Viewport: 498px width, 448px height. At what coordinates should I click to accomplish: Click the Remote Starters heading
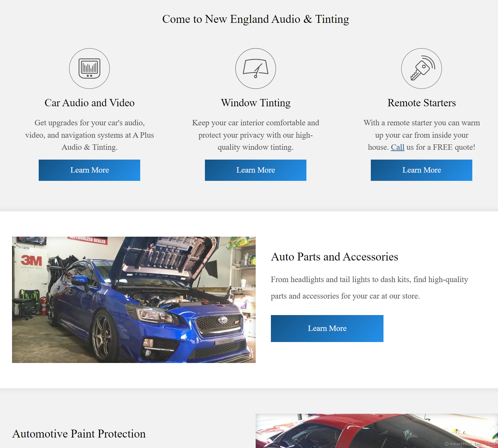tap(422, 103)
